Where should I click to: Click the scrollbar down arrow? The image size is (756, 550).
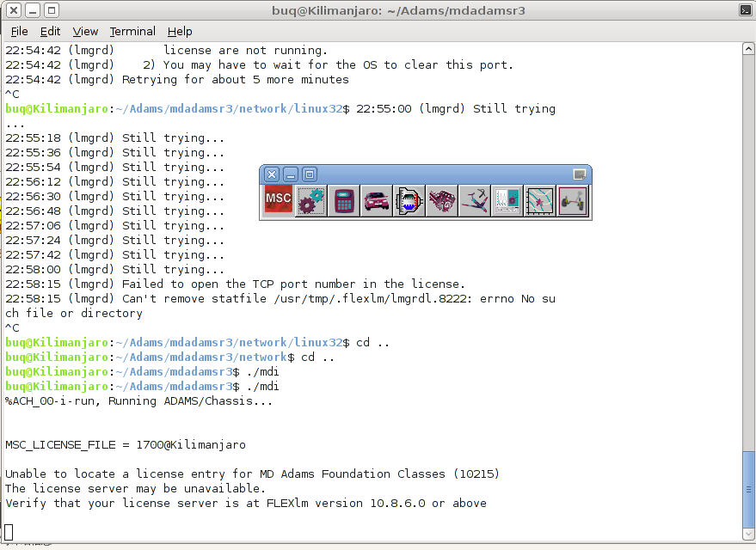pos(748,535)
